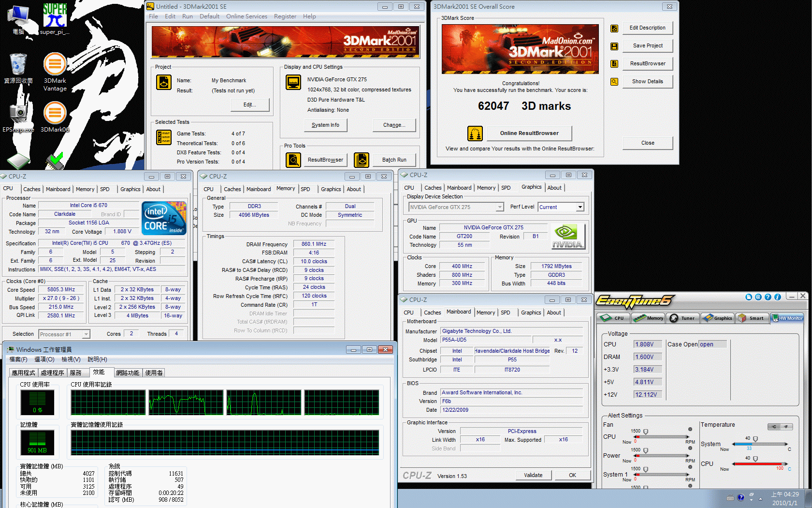Switch to the Tuner tab in EasyTune6

[682, 318]
